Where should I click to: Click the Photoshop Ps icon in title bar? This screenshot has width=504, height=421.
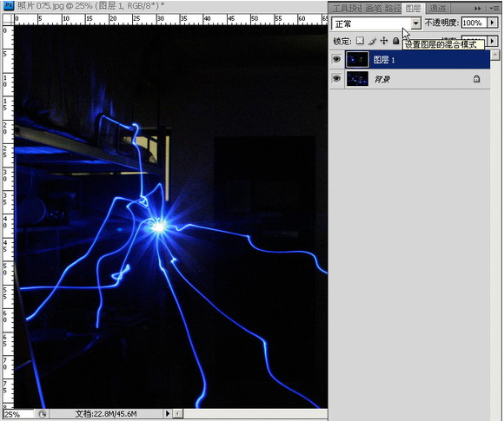tap(9, 5)
